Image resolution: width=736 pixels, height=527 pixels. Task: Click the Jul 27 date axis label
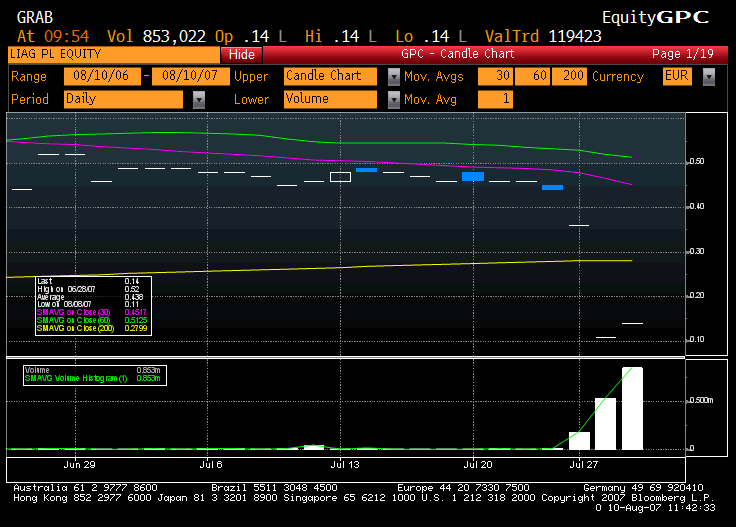pos(583,465)
